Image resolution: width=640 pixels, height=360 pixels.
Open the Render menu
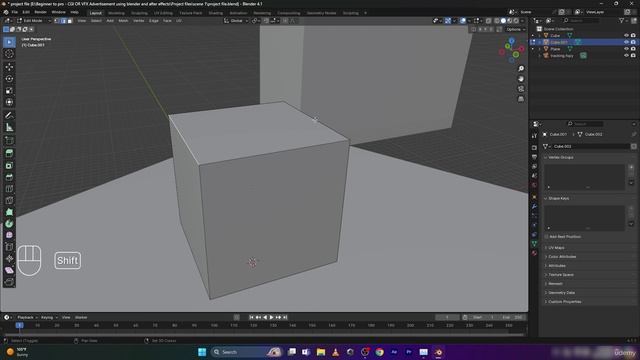pyautogui.click(x=40, y=12)
